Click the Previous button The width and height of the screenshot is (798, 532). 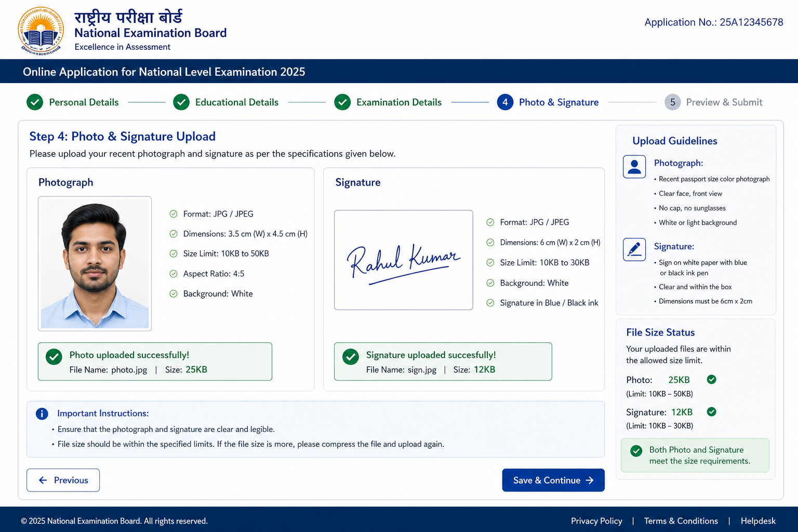tap(63, 480)
